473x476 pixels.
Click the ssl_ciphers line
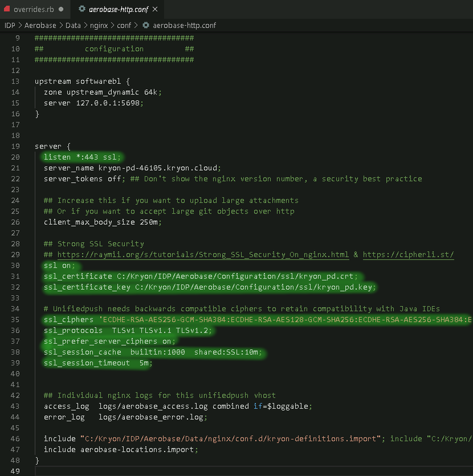coord(258,320)
